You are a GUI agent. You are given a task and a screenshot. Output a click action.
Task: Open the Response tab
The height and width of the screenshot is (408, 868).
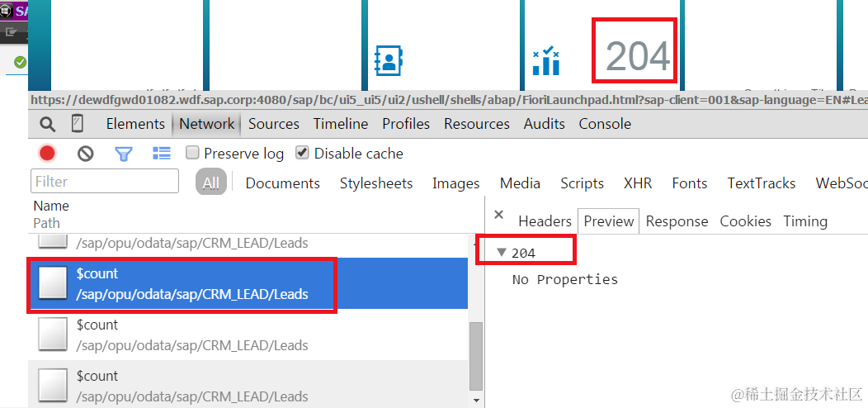tap(677, 221)
